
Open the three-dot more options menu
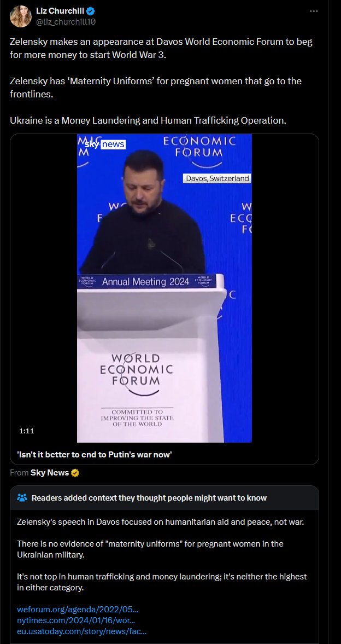click(x=314, y=11)
